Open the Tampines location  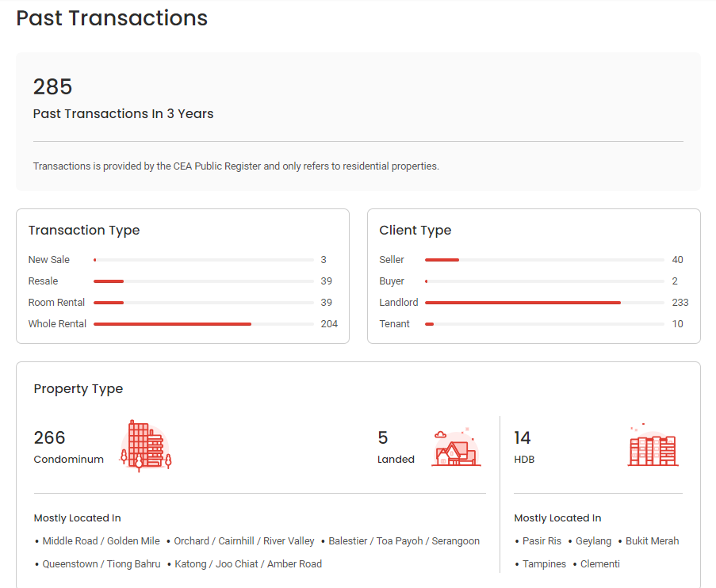pos(544,564)
